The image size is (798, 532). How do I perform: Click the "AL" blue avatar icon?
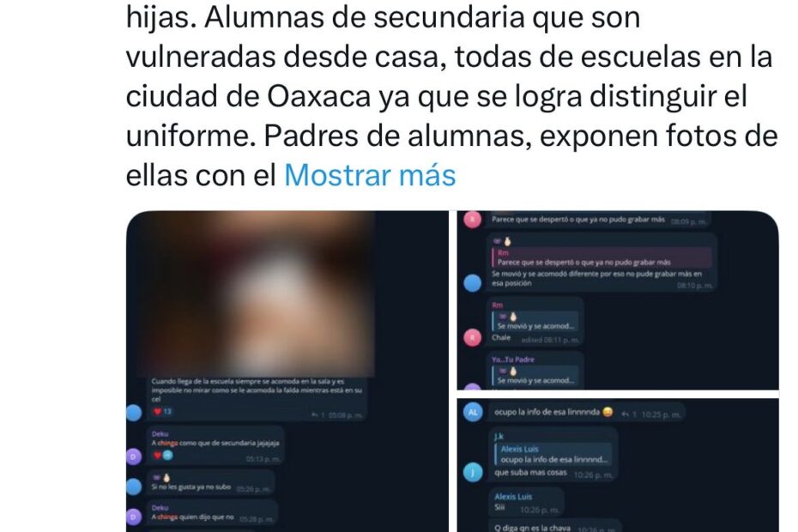coord(473,412)
